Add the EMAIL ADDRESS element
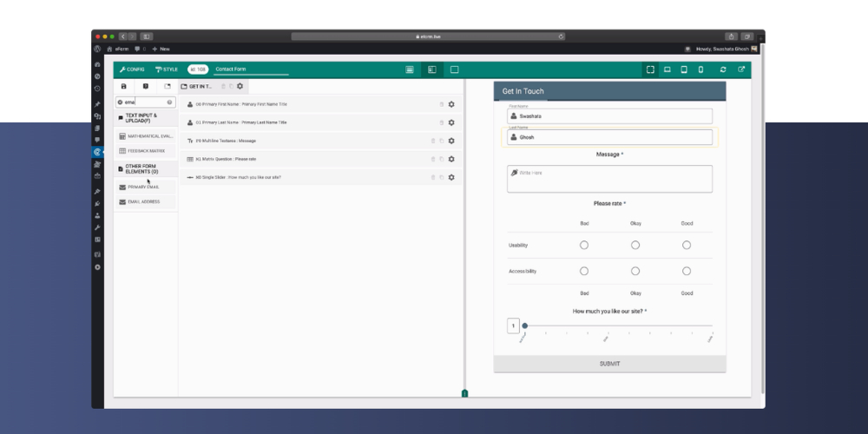The image size is (868, 434). [146, 202]
